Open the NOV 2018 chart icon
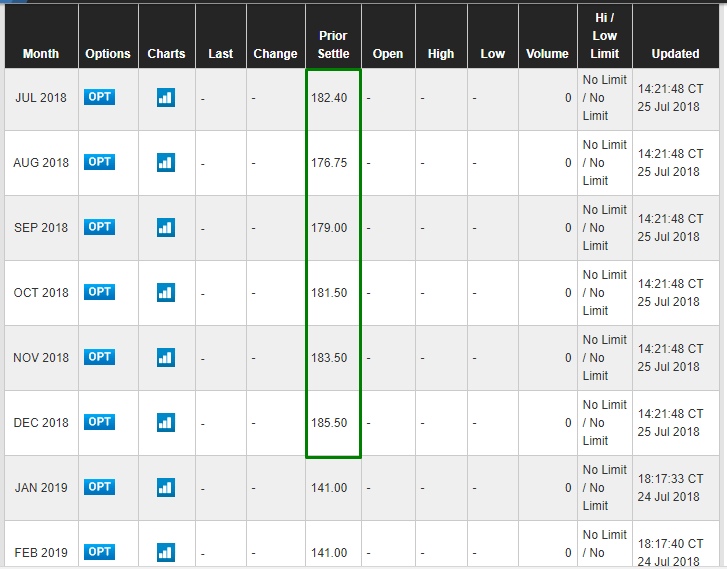Screen dimensions: 727x569 [x=166, y=357]
